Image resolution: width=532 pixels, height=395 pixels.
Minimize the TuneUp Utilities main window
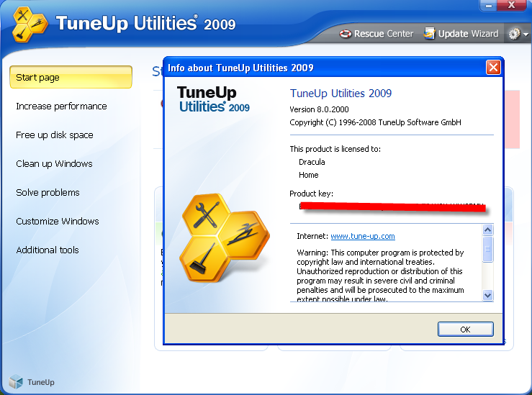pyautogui.click(x=489, y=6)
